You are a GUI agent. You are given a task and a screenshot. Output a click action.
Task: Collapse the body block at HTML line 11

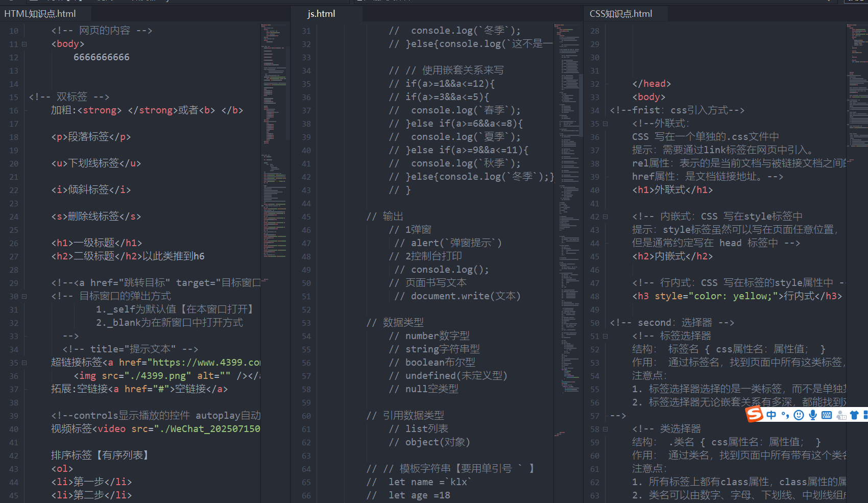24,44
